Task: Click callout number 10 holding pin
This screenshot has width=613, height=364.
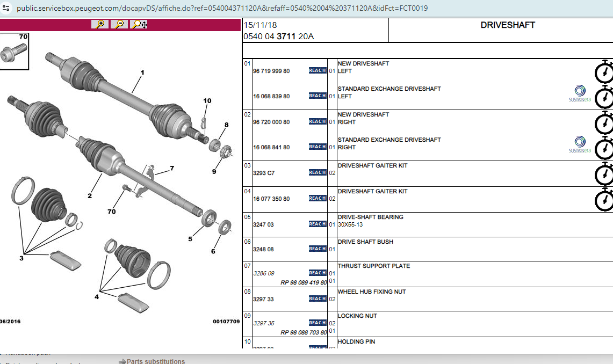Action: tap(207, 101)
